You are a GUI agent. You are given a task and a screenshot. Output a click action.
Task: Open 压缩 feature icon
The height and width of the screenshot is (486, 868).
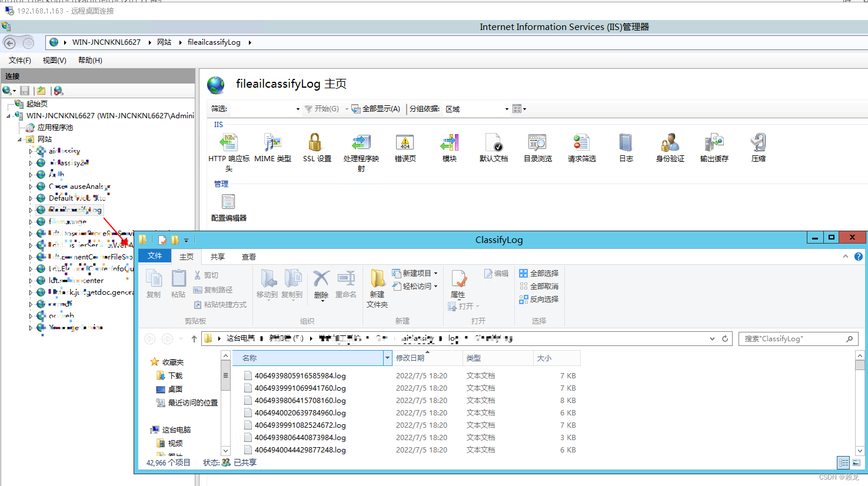click(758, 142)
